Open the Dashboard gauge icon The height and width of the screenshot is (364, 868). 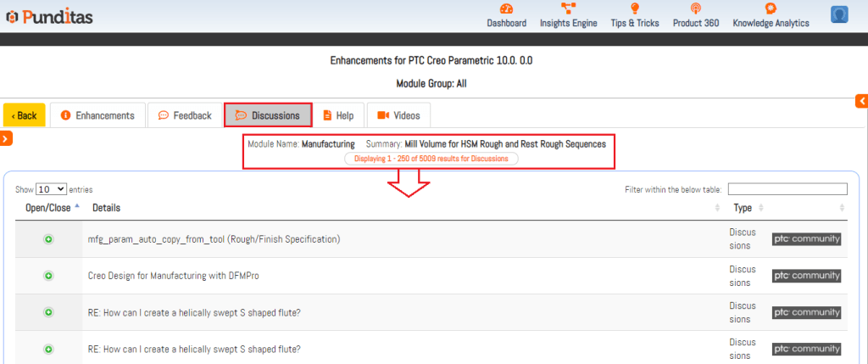(506, 8)
